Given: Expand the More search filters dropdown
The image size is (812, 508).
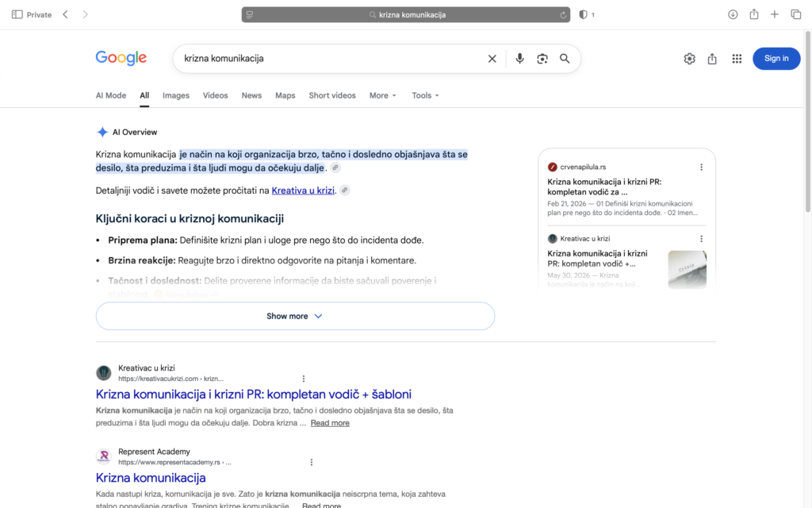Looking at the screenshot, I should pyautogui.click(x=383, y=95).
